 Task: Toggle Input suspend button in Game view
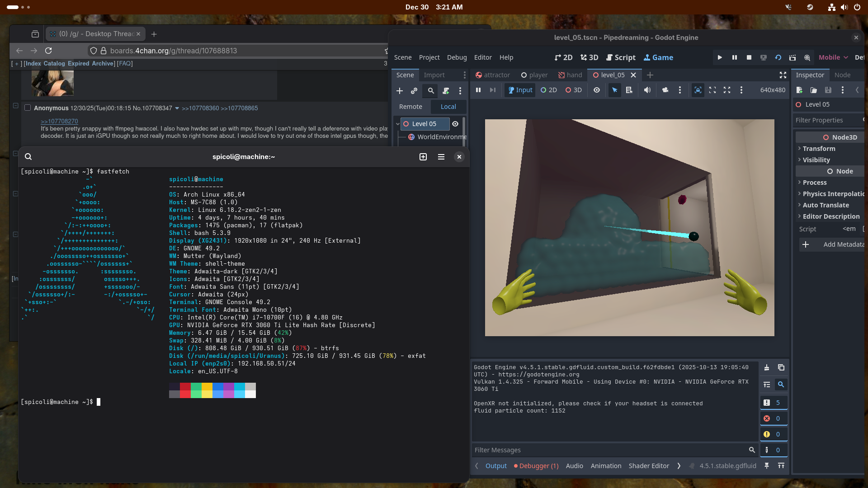point(520,90)
